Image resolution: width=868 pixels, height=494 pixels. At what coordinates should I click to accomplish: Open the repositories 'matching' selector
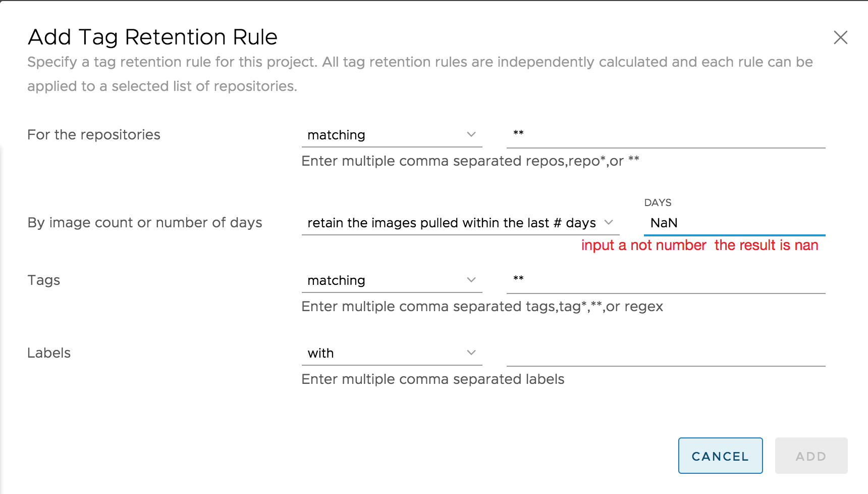pos(392,135)
